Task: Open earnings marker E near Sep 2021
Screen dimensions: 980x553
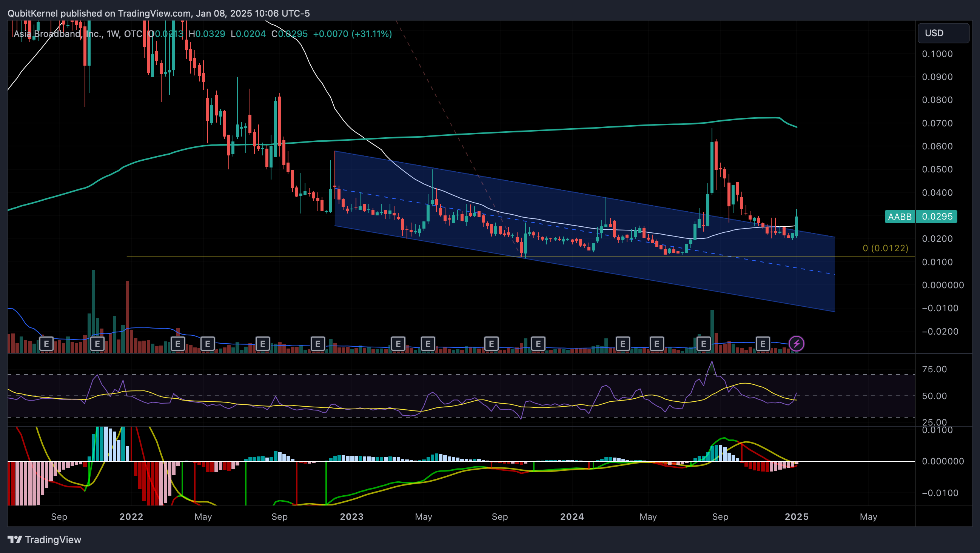Action: [x=46, y=344]
